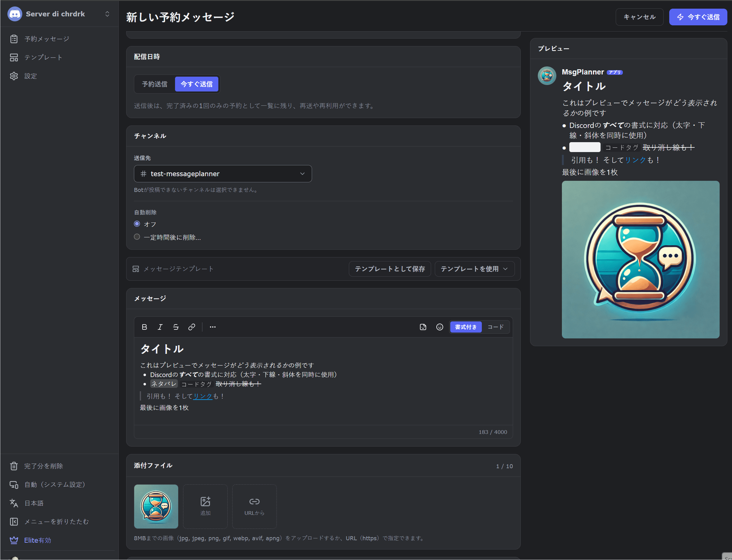
Task: Switch editor to コード mode
Action: [x=495, y=327]
